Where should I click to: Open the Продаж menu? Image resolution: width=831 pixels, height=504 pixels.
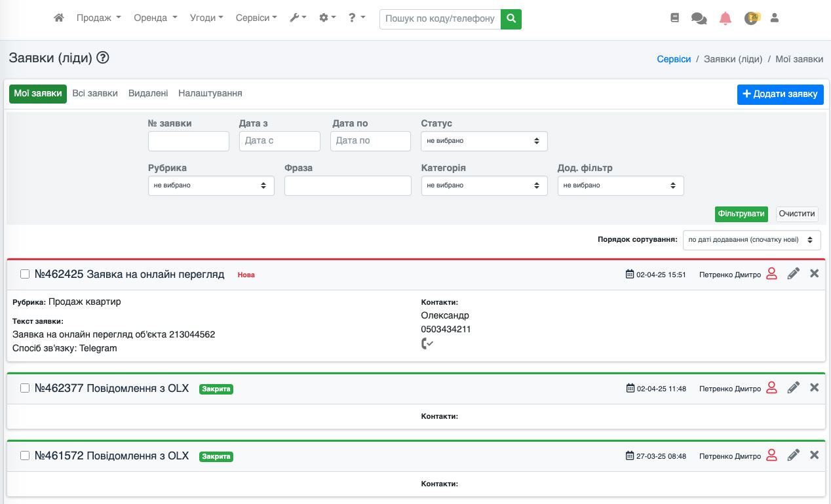(x=98, y=18)
